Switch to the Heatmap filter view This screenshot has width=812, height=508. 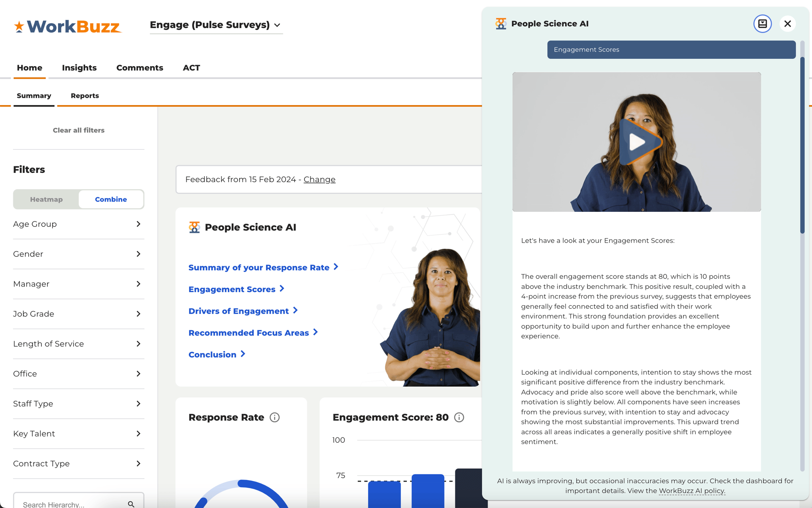(46, 199)
